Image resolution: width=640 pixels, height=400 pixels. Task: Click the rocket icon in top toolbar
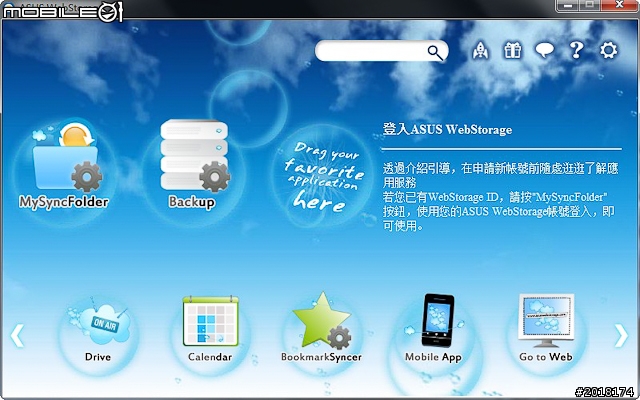pyautogui.click(x=480, y=51)
